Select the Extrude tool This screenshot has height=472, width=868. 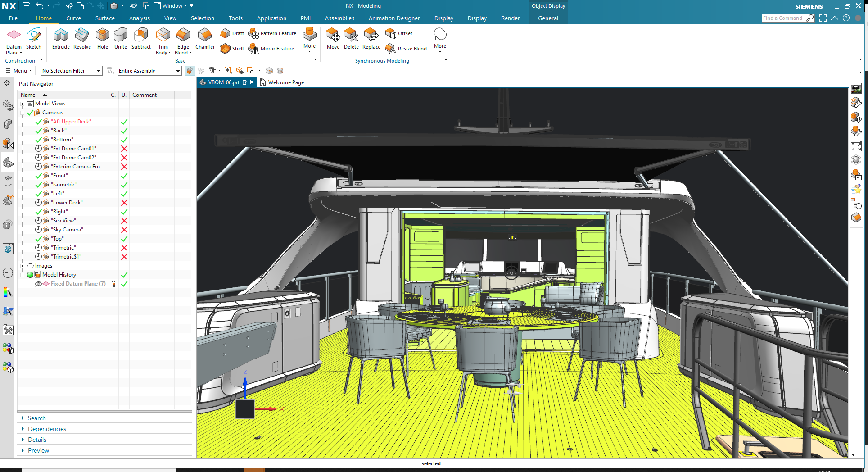pos(61,38)
